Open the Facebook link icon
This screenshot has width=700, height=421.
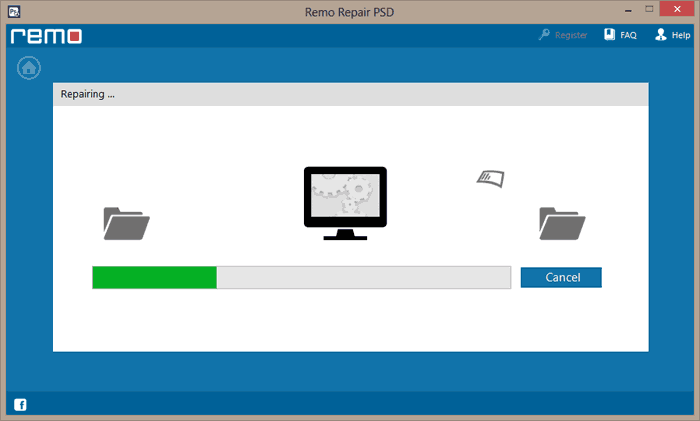coord(20,404)
